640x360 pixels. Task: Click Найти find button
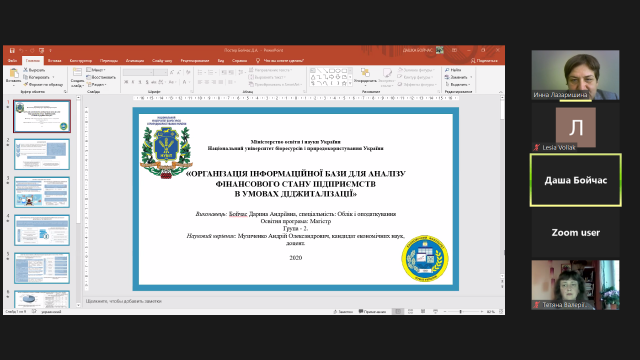click(453, 70)
